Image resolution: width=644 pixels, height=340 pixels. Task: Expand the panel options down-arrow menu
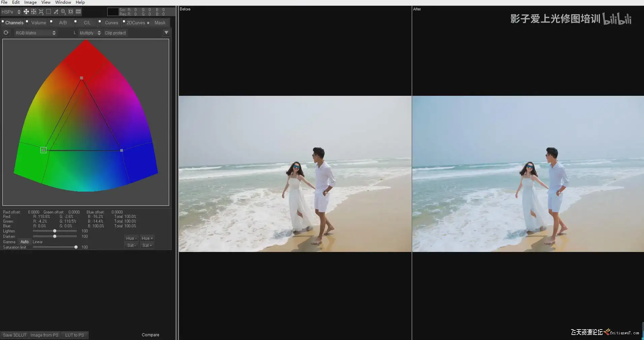166,33
